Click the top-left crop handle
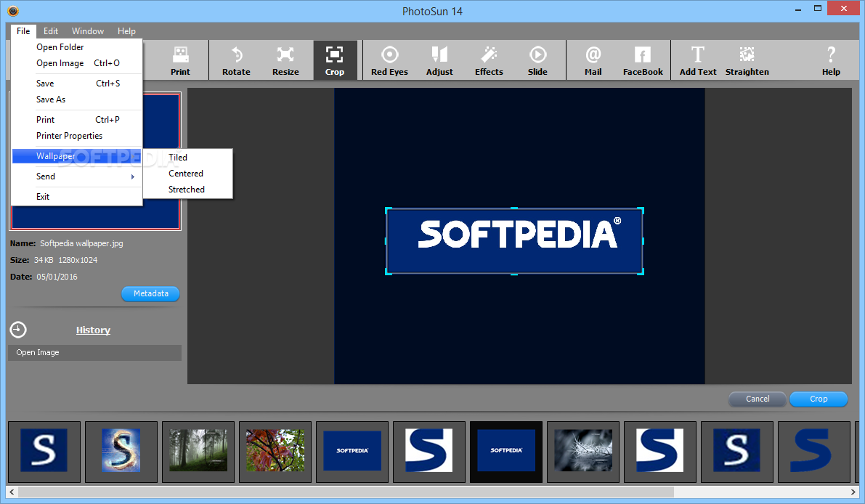 [389, 211]
